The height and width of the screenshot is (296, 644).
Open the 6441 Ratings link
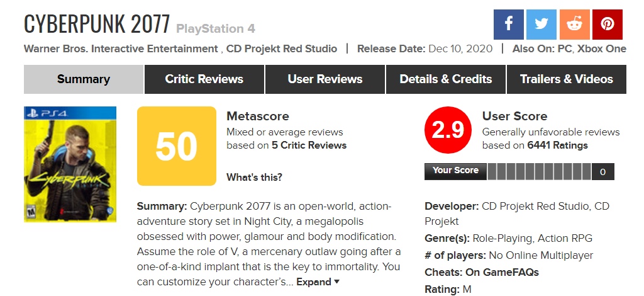pos(558,145)
